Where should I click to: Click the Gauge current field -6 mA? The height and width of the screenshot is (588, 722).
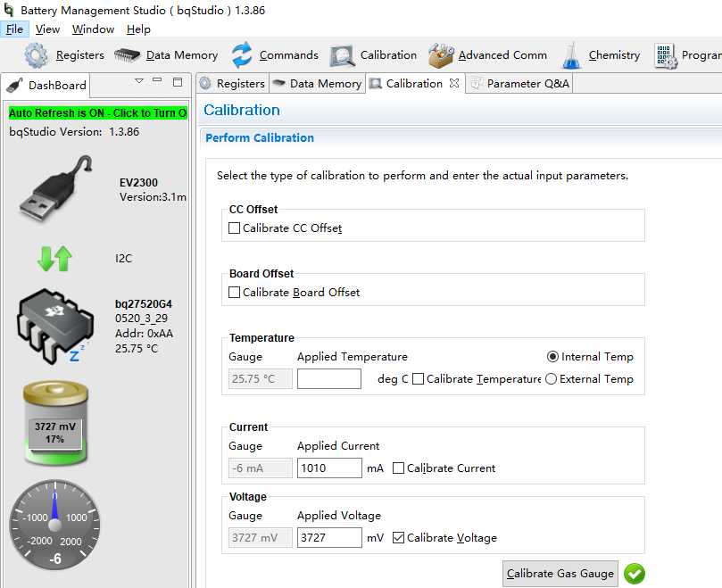click(261, 468)
